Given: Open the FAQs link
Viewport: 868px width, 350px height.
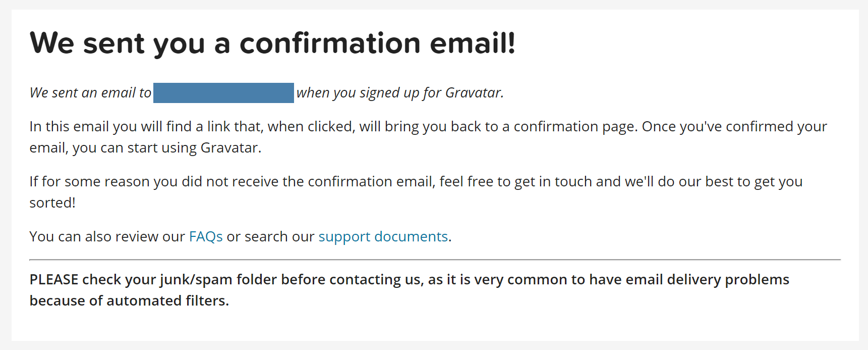Looking at the screenshot, I should [x=206, y=236].
